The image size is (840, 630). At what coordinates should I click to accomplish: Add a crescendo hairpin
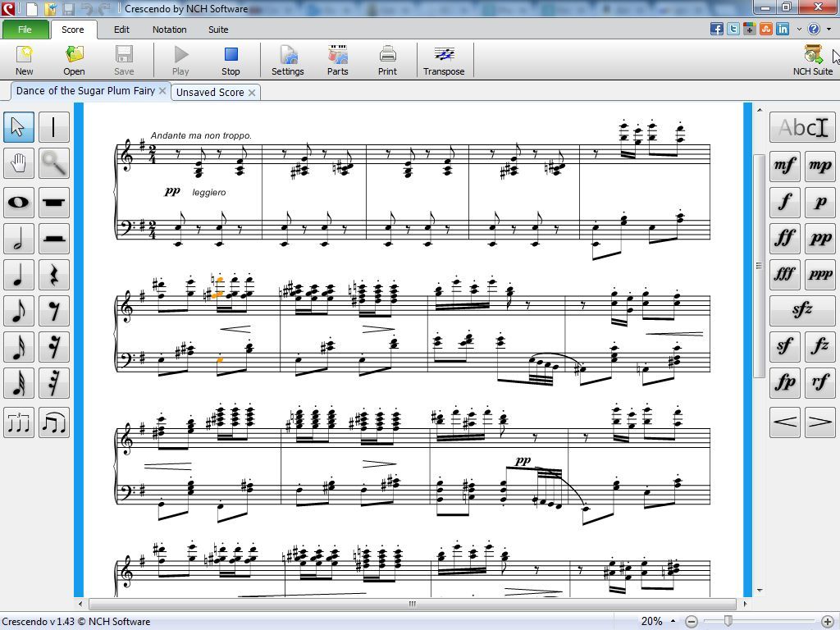[x=785, y=422]
